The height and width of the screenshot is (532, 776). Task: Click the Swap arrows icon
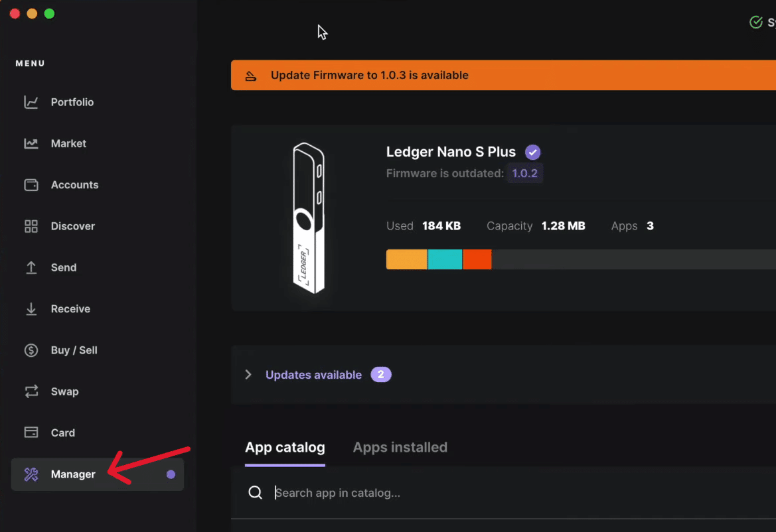point(31,391)
